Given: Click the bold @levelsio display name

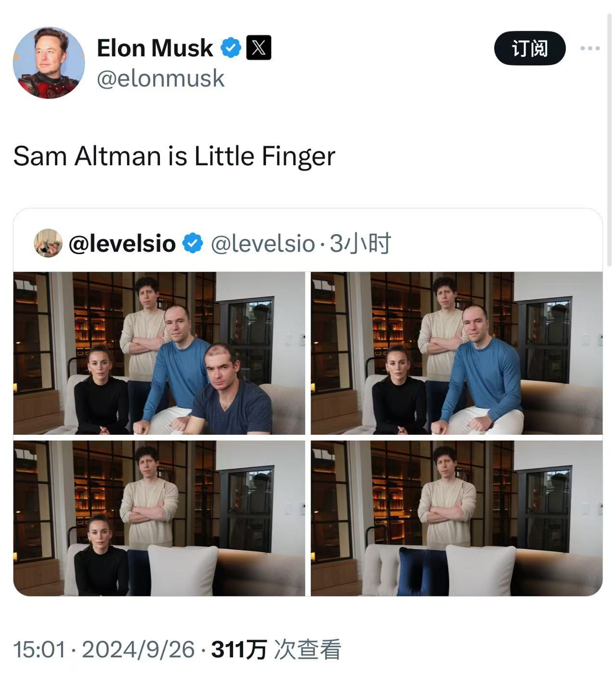Looking at the screenshot, I should tap(122, 243).
